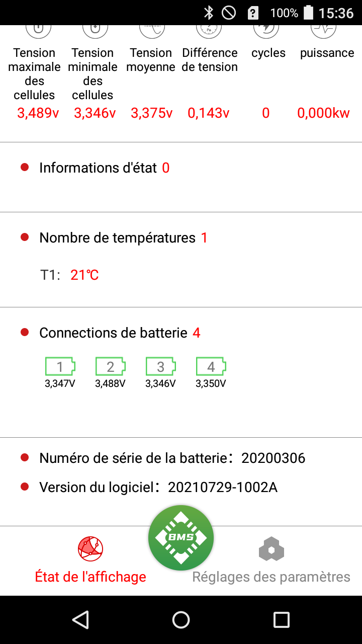This screenshot has width=362, height=644.
Task: Tap the Différence de tension value
Action: click(x=209, y=113)
